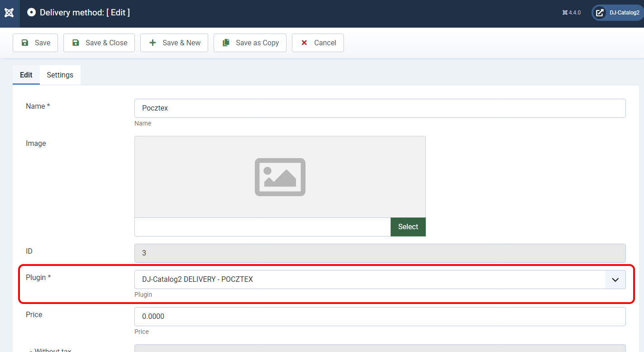Click the Plugin field label
This screenshot has height=352, width=644.
38,278
